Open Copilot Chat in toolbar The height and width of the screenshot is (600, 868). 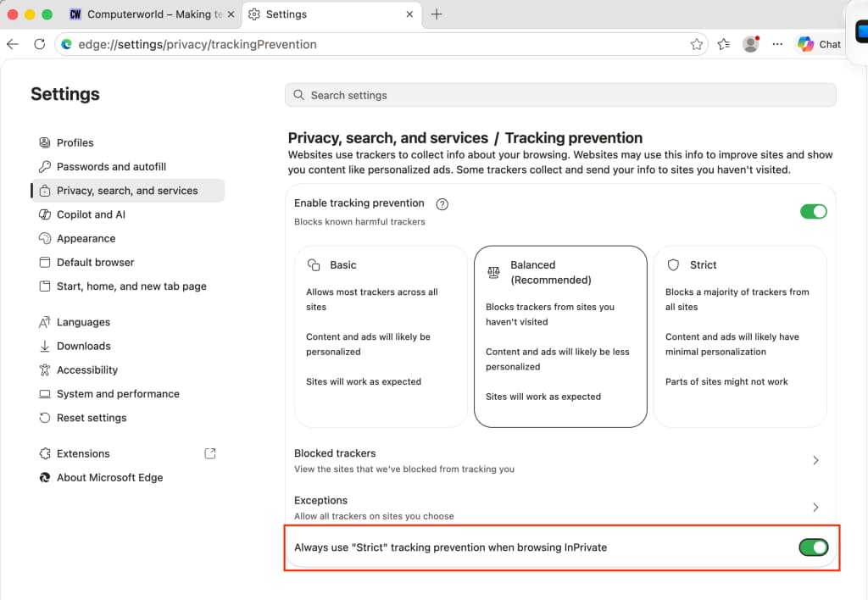point(819,44)
